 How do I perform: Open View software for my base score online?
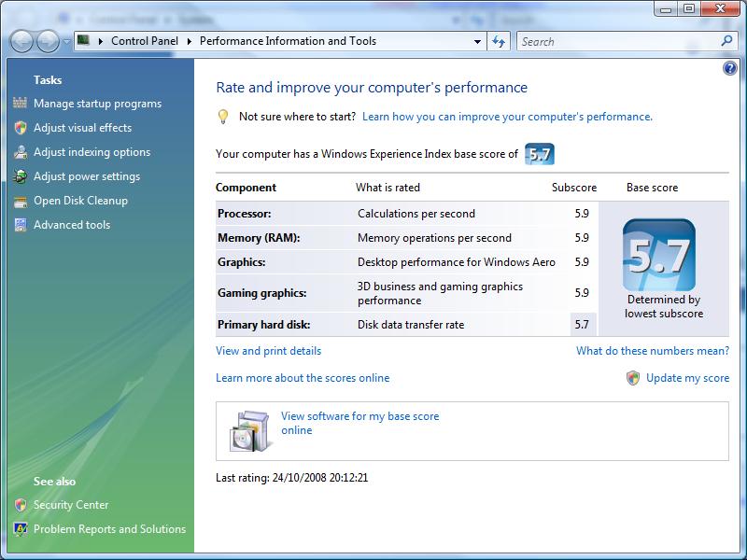(359, 423)
